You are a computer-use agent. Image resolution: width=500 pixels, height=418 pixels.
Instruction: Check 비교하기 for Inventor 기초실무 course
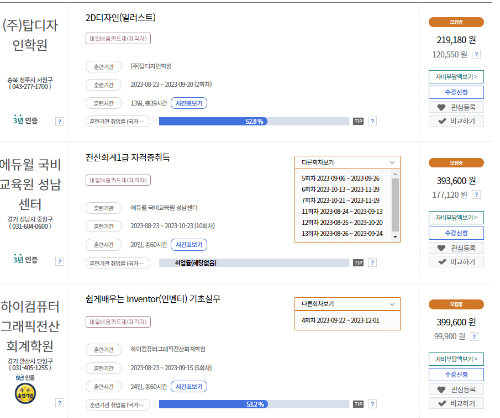pos(456,403)
